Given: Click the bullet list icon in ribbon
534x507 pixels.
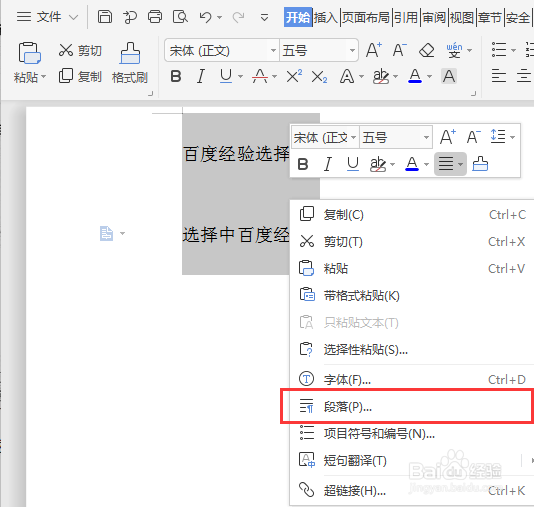Looking at the screenshot, I should 499,50.
